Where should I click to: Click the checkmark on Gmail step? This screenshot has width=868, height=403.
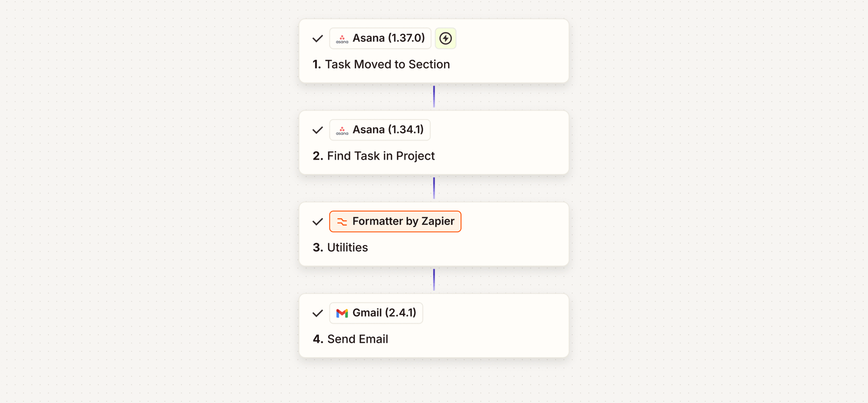[x=318, y=313]
